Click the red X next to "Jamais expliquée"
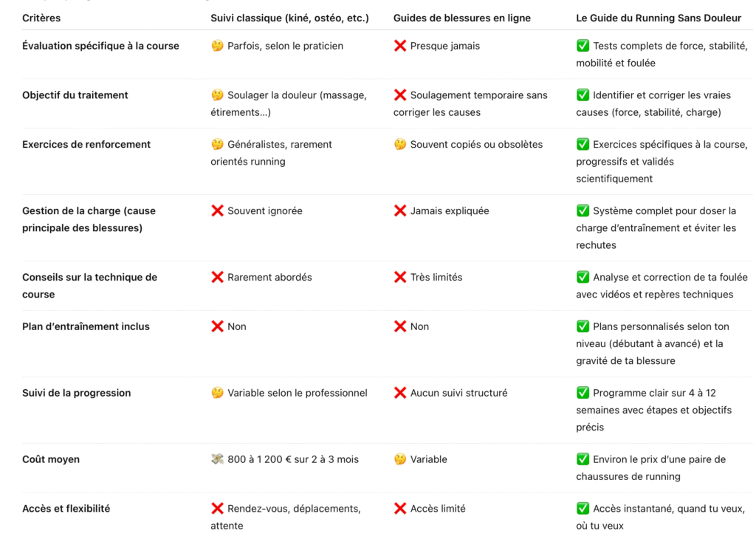This screenshot has height=542, width=756. click(x=400, y=210)
